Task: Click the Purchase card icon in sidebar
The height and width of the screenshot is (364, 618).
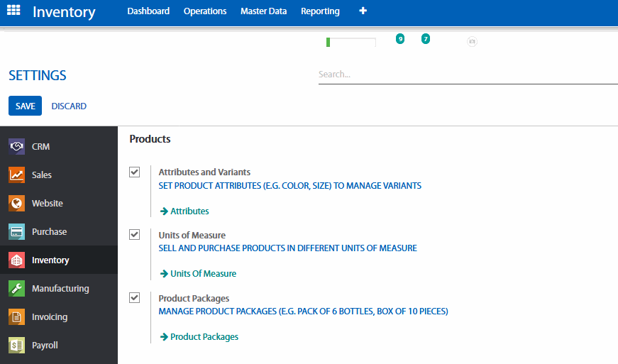Action: click(x=17, y=232)
